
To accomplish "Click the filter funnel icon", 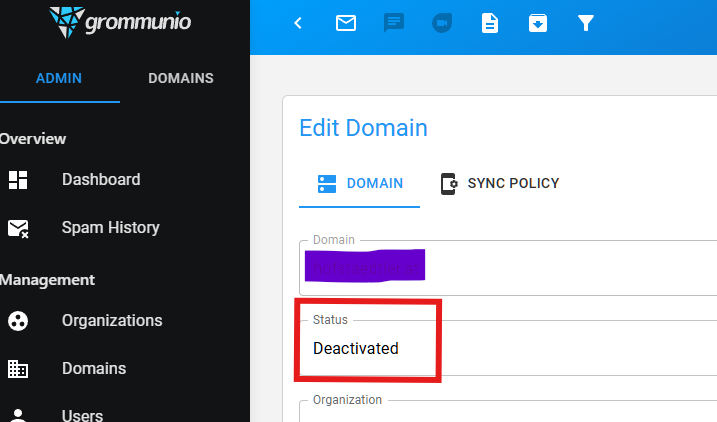I will click(586, 23).
